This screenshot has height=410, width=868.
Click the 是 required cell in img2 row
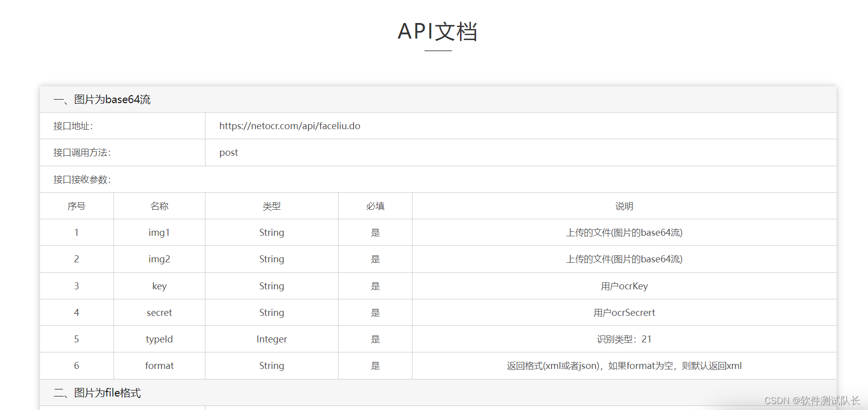375,259
